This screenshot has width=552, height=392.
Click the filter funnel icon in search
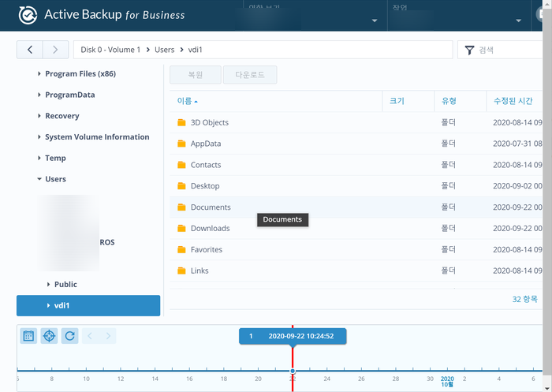pyautogui.click(x=470, y=50)
